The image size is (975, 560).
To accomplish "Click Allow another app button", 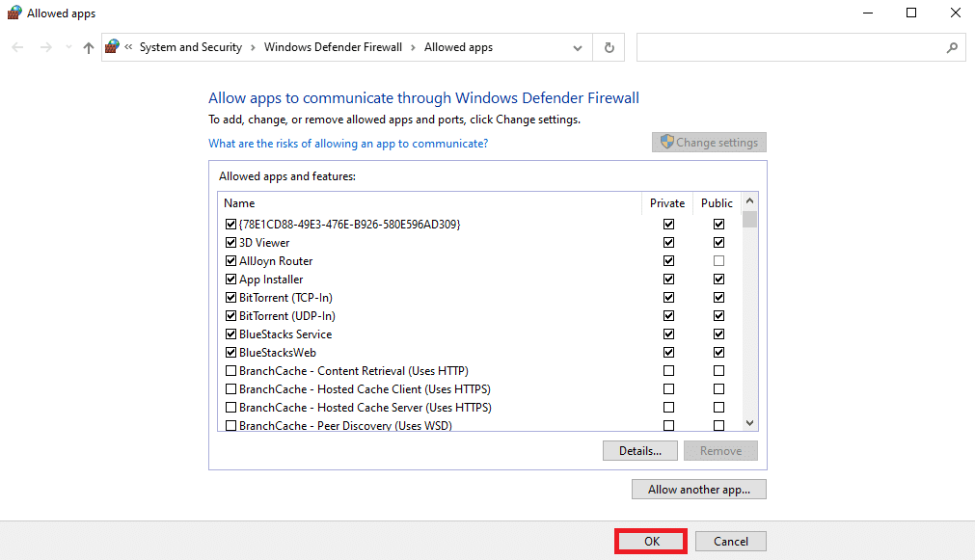I will tap(699, 489).
